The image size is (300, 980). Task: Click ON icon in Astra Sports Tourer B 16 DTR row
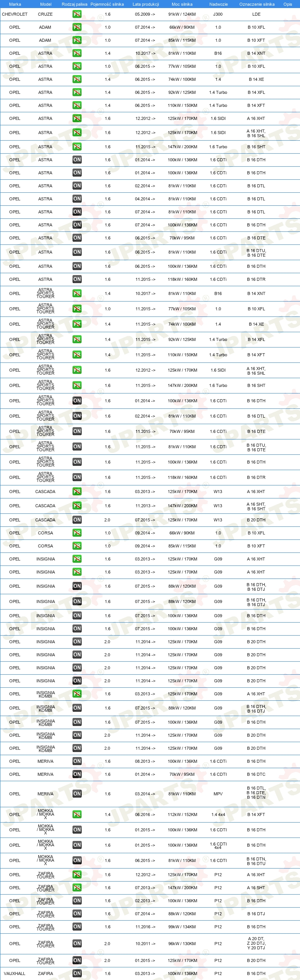click(77, 477)
